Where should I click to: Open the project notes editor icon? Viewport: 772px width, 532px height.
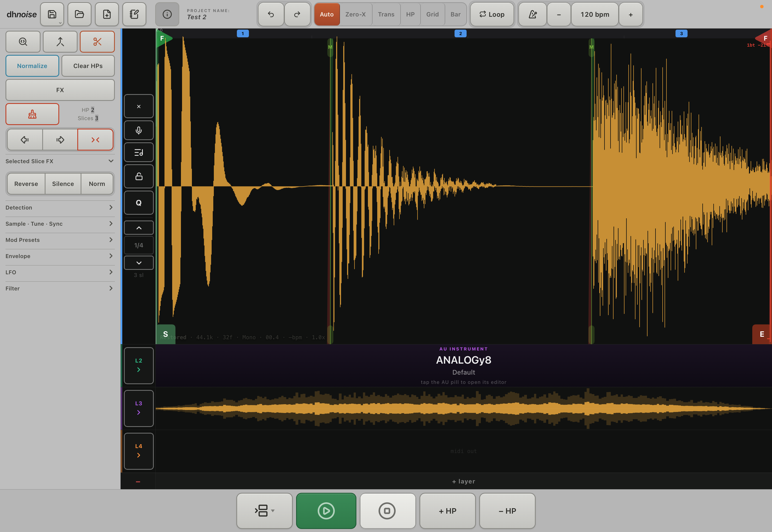(134, 14)
